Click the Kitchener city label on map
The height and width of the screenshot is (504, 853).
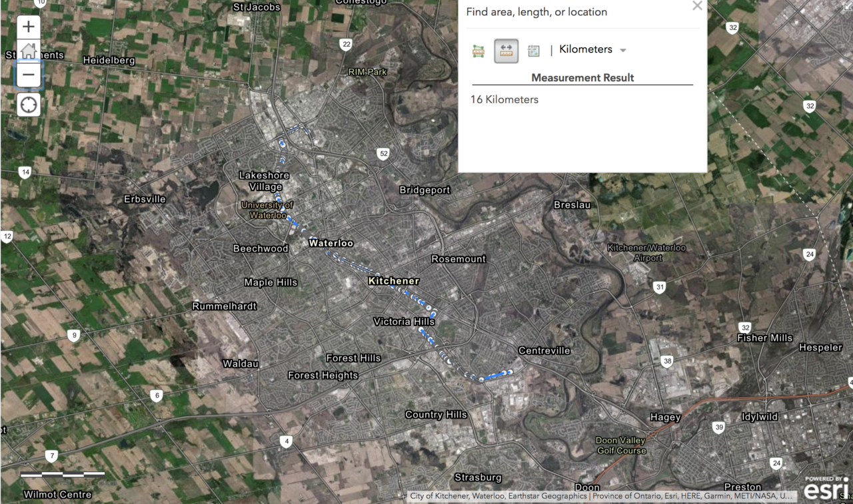coord(394,281)
